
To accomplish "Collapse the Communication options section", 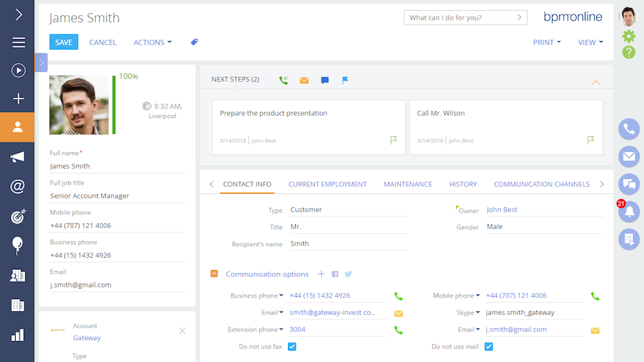I will (214, 274).
